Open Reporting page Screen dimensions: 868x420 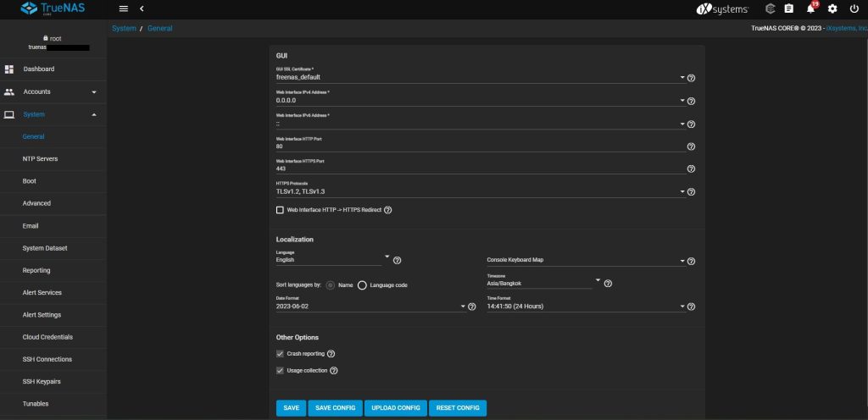(36, 270)
